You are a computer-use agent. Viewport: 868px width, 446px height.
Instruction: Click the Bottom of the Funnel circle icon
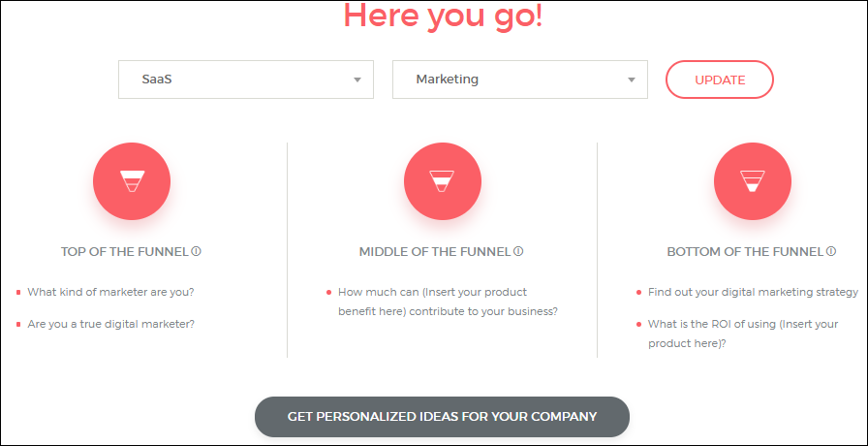pyautogui.click(x=752, y=181)
